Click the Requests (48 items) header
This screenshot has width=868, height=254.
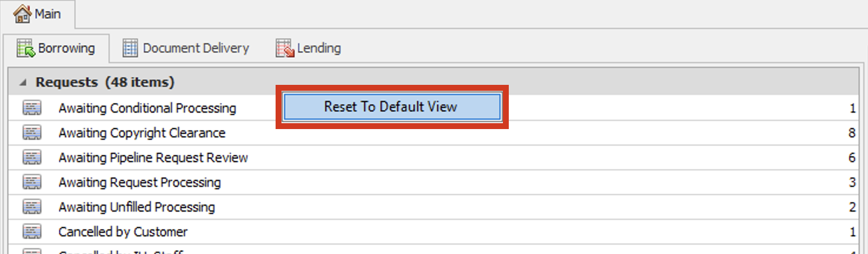(105, 83)
